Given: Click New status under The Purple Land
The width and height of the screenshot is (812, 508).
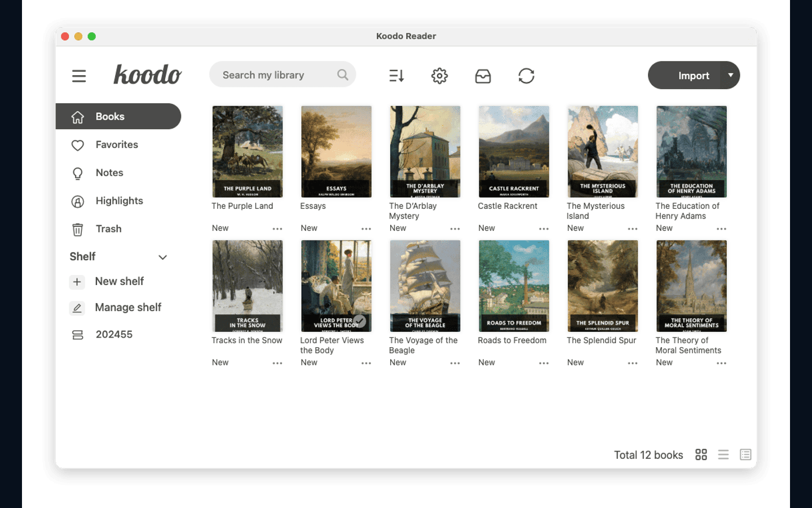Looking at the screenshot, I should tap(220, 228).
